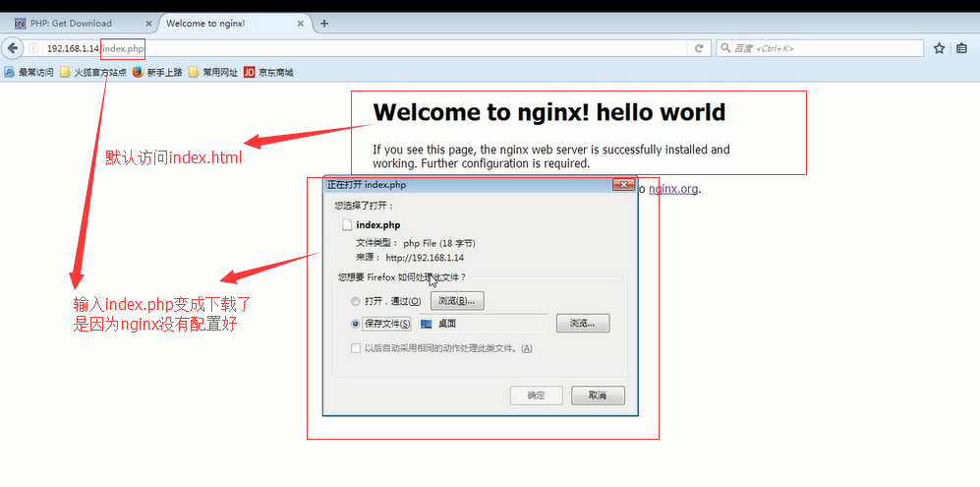The width and height of the screenshot is (980, 487).
Task: Open the bookmarks list icon
Action: pyautogui.click(x=962, y=48)
